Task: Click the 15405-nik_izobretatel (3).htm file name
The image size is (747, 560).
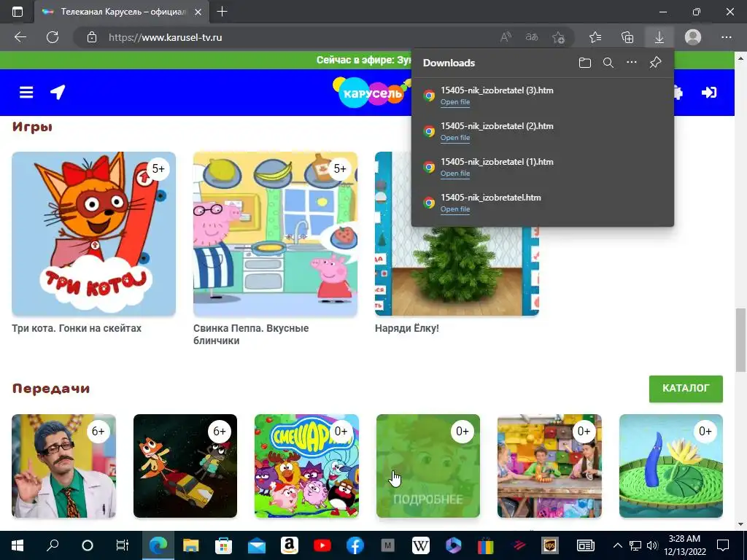Action: [x=497, y=90]
